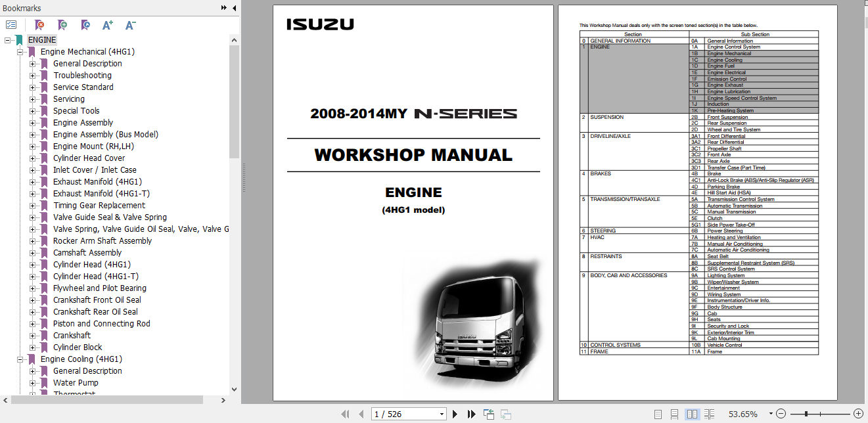Open the page number dropdown
Image resolution: width=868 pixels, height=423 pixels.
pos(442,414)
